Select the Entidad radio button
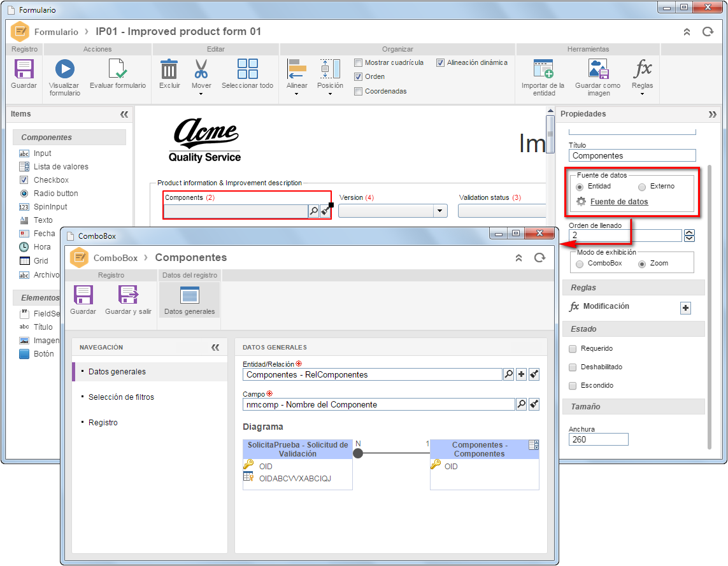This screenshot has height=566, width=728. [580, 187]
